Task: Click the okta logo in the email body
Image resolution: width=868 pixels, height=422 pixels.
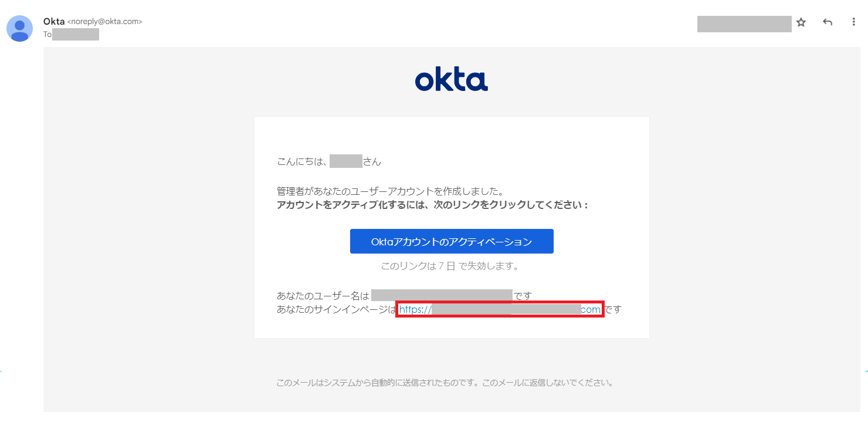Action: (452, 80)
